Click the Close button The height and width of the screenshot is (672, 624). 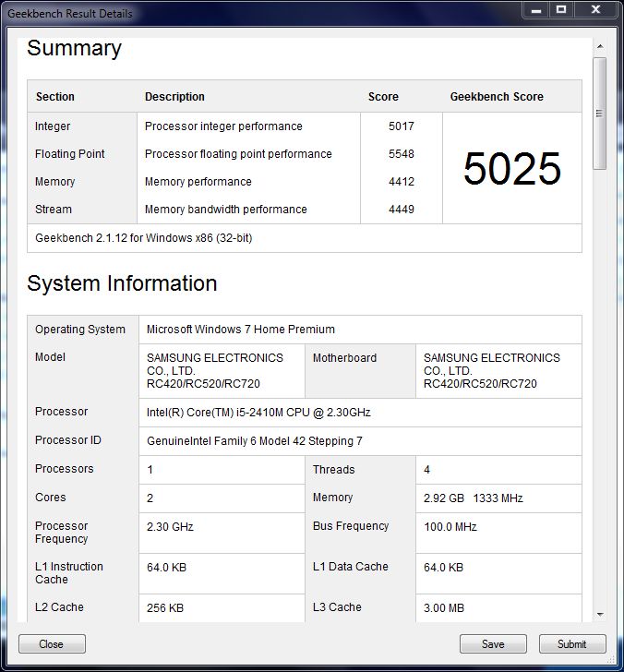52,643
